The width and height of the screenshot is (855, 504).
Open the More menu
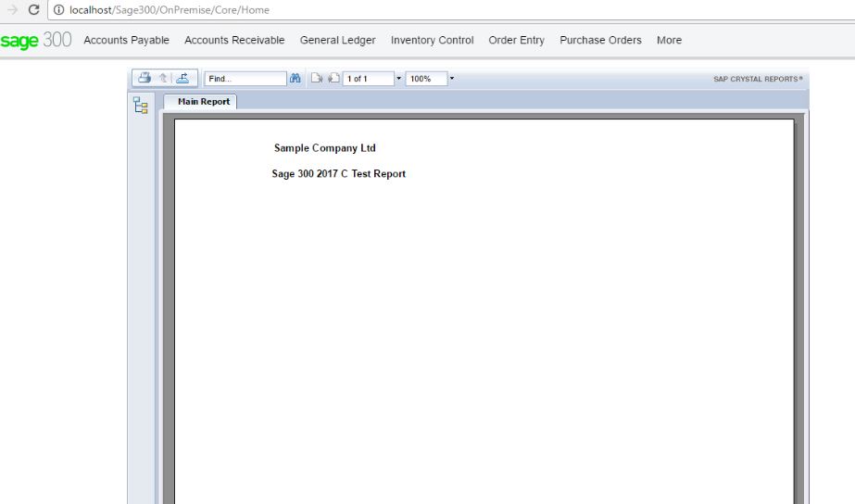(x=669, y=41)
